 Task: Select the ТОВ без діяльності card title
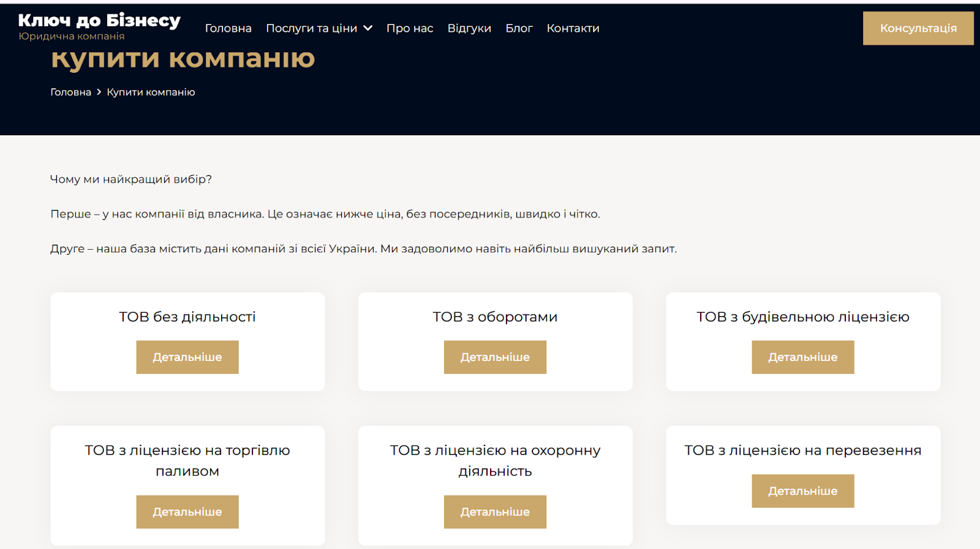187,317
